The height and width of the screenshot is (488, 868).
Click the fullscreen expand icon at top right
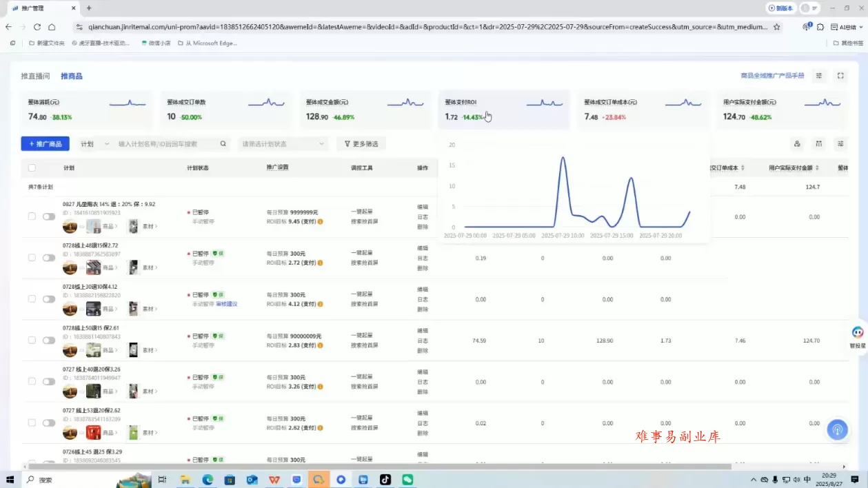point(840,76)
